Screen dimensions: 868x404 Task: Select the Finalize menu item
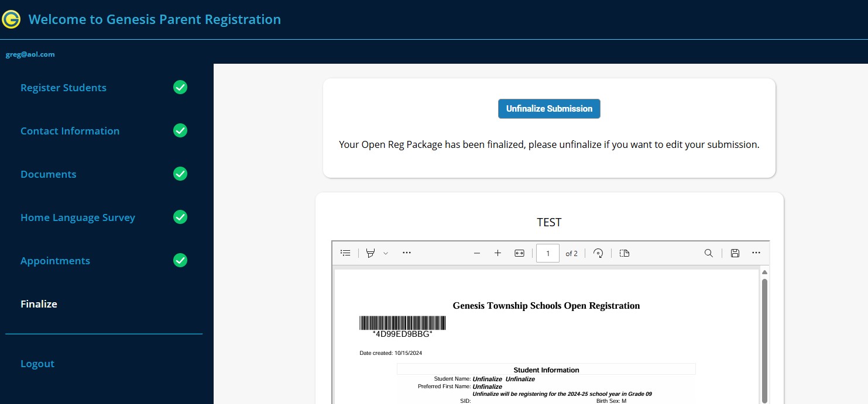tap(39, 304)
